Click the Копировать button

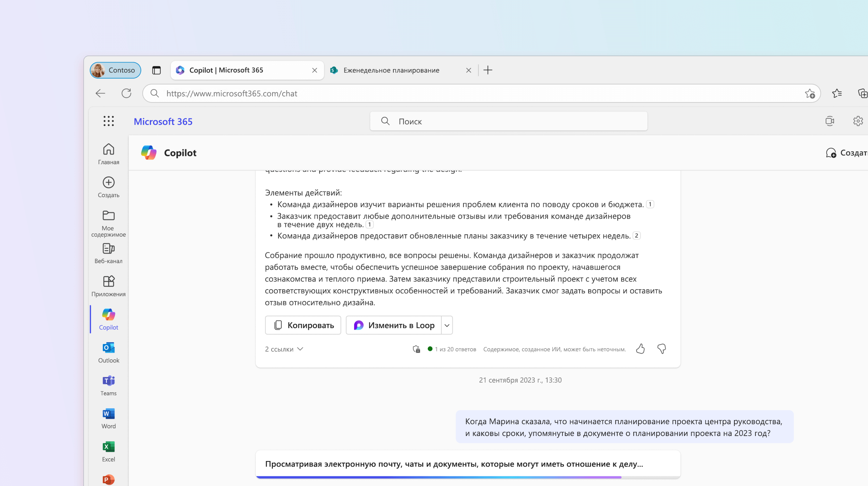303,325
